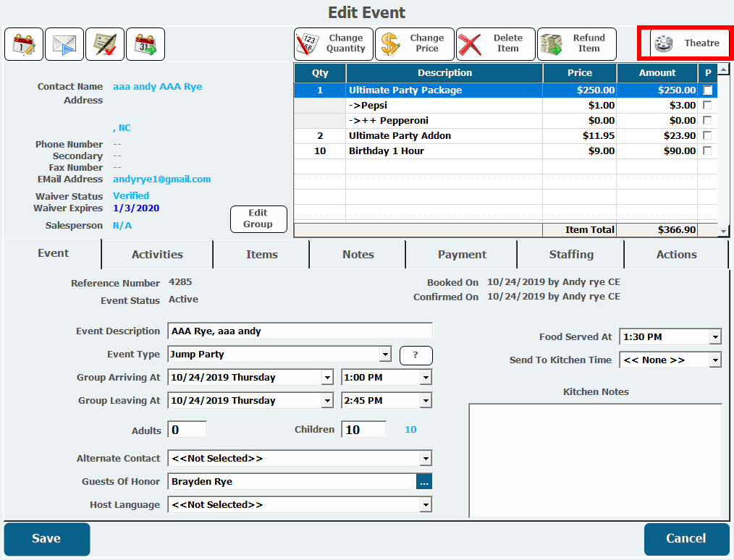
Task: Open the Food Served At time dropdown
Action: click(715, 337)
